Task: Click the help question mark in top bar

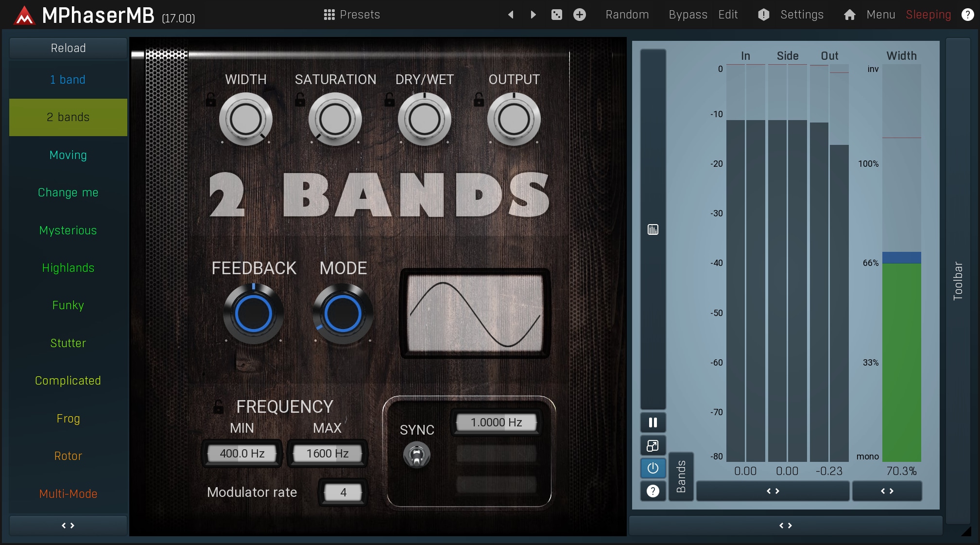Action: pyautogui.click(x=967, y=15)
